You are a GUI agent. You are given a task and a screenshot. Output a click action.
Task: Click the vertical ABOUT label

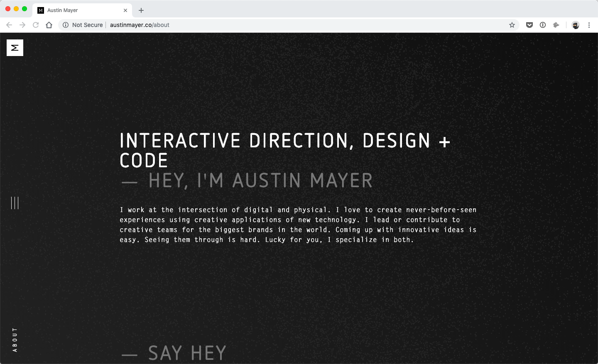(x=15, y=340)
